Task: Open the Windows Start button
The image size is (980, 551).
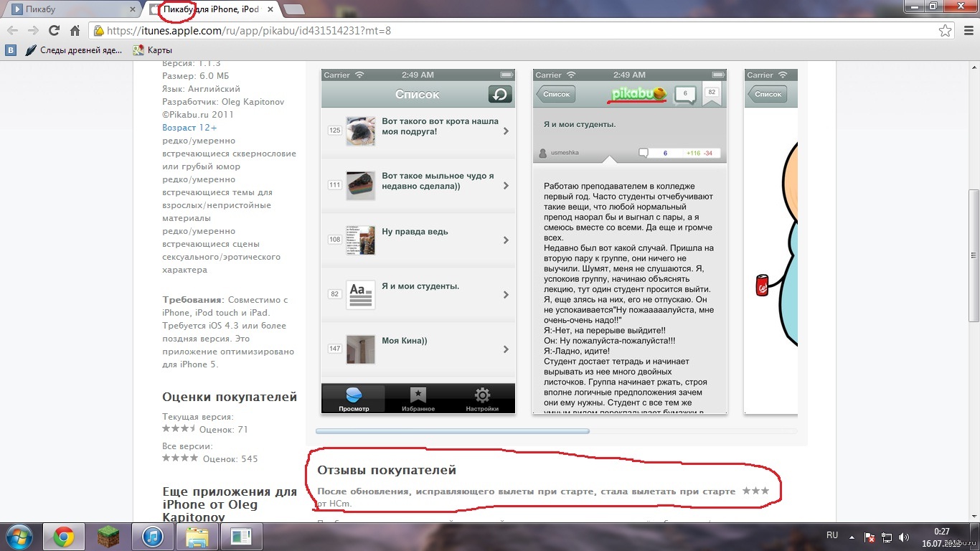Action: coord(19,537)
